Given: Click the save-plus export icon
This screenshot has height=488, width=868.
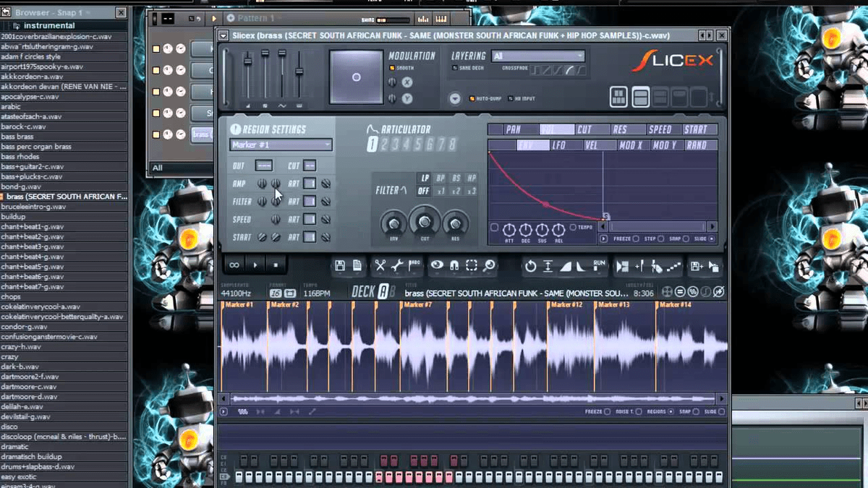Looking at the screenshot, I should point(697,266).
